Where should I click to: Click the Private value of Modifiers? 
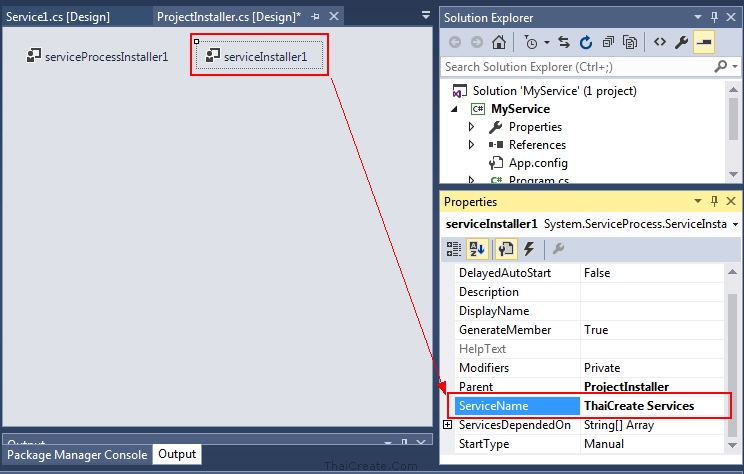point(602,368)
